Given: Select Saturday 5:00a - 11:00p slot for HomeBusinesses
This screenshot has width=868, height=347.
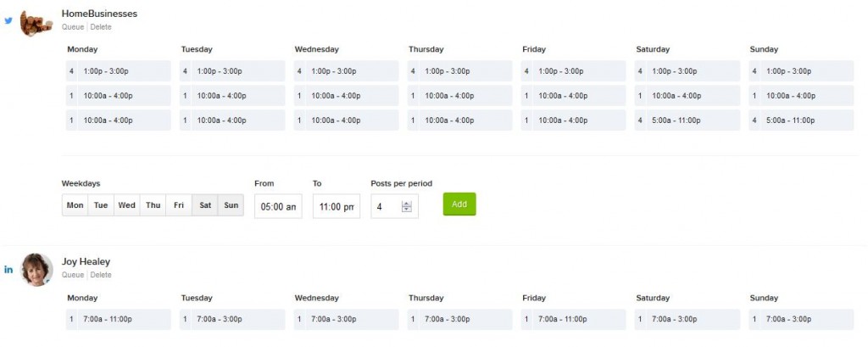Looking at the screenshot, I should click(x=687, y=120).
